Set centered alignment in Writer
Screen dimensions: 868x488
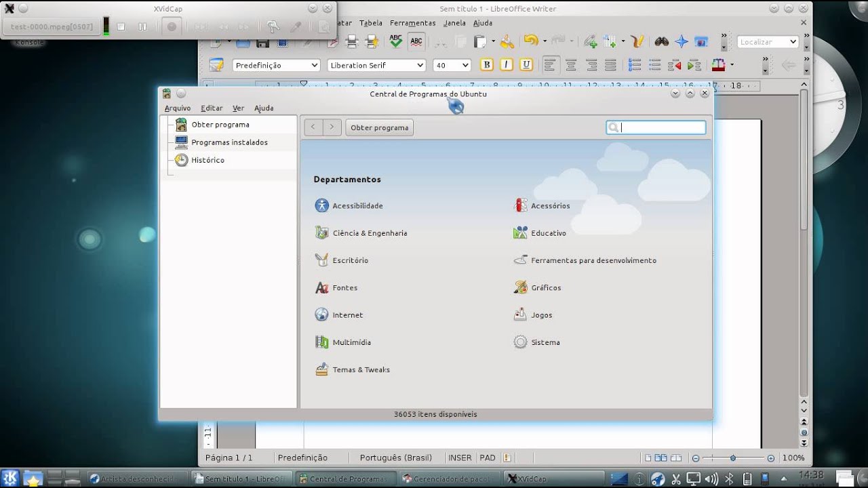click(x=571, y=65)
